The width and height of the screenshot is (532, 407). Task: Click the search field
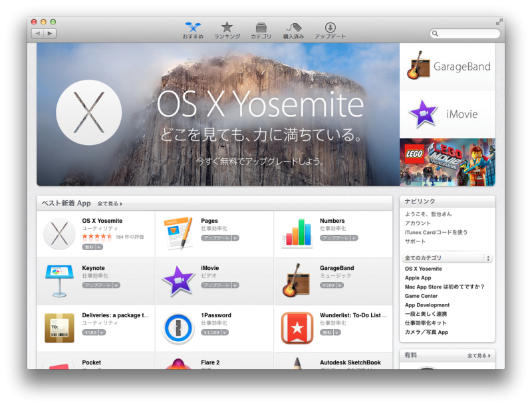tap(465, 33)
